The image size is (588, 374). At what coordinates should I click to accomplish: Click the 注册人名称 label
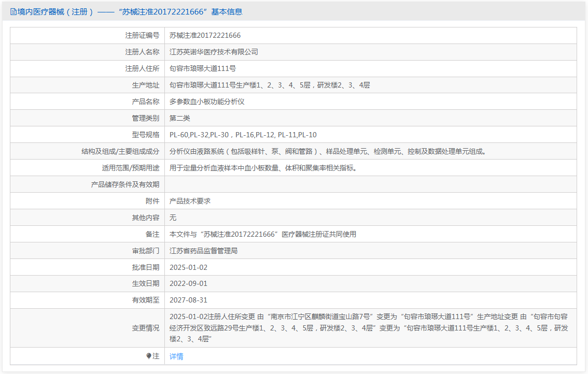pos(142,52)
